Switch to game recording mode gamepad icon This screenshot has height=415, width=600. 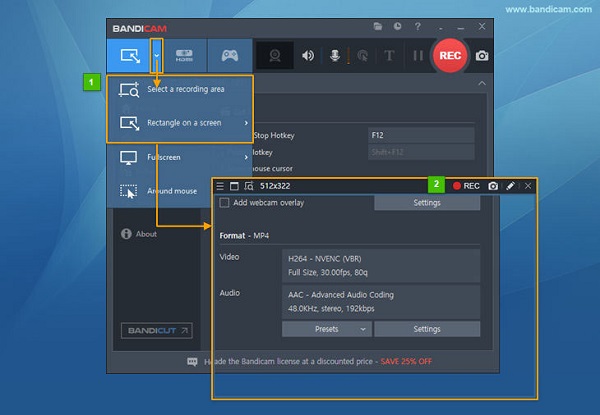[230, 56]
